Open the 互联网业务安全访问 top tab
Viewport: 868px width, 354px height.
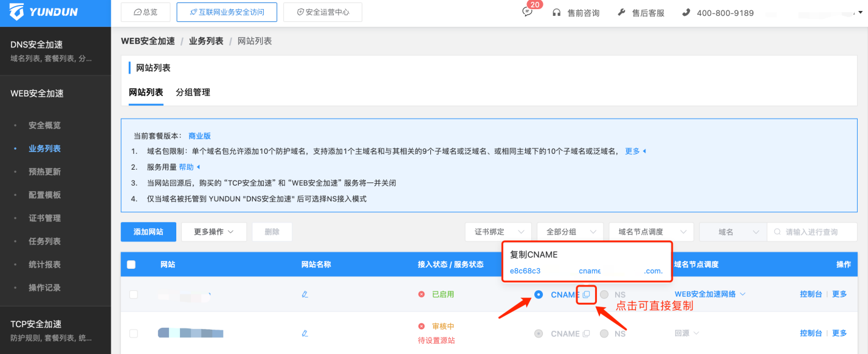pyautogui.click(x=227, y=12)
